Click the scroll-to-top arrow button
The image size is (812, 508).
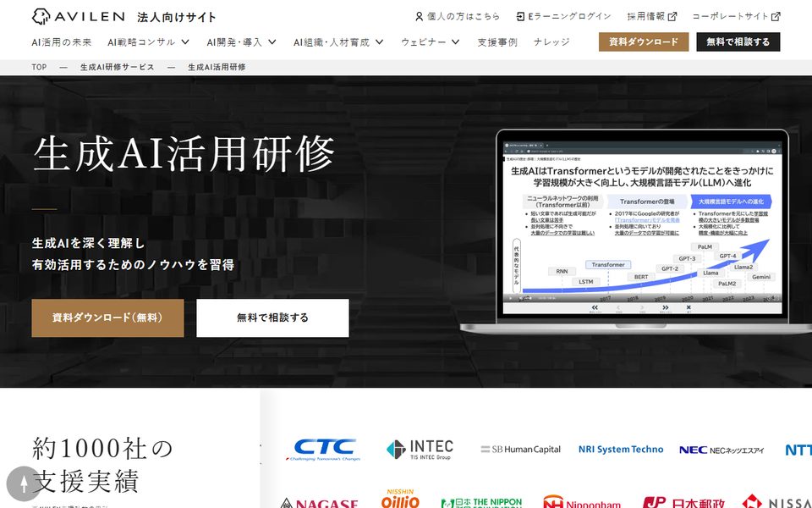pos(24,483)
